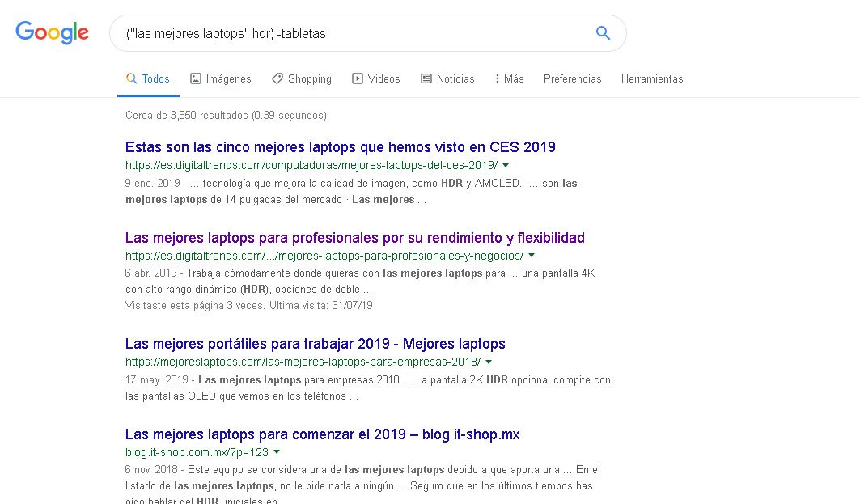Select the Todos tab
Viewport: 860px width, 504px height.
[x=148, y=79]
